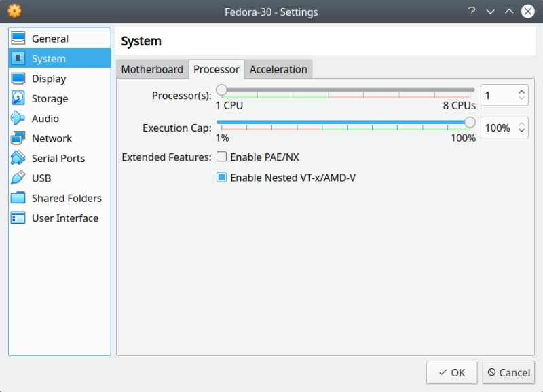
Task: Select the System category in sidebar
Action: [x=46, y=58]
